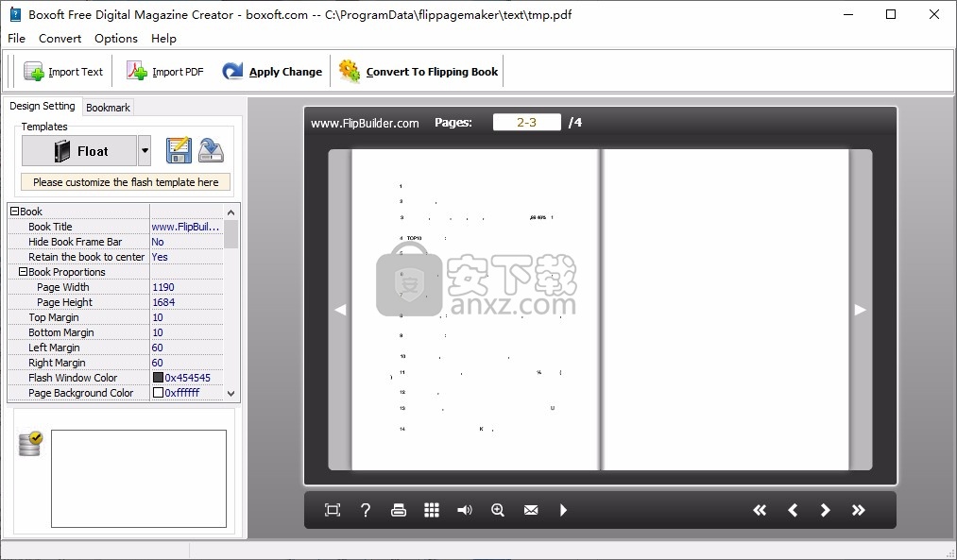
Task: Click the Import PDF toolbar button
Action: click(x=164, y=72)
